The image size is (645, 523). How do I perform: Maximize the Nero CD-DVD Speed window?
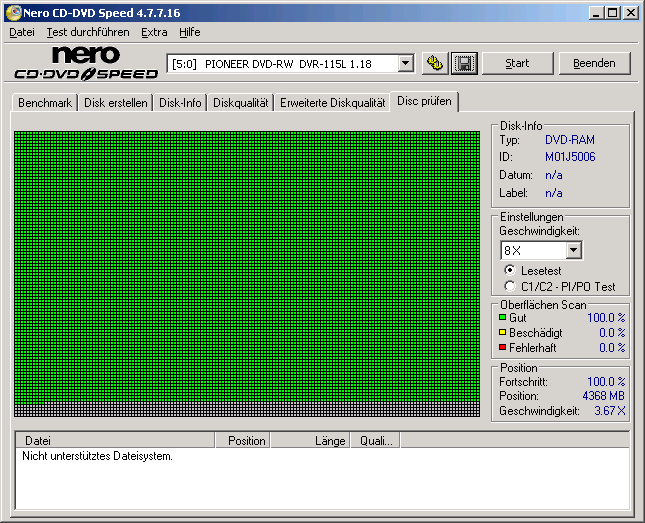[613, 13]
